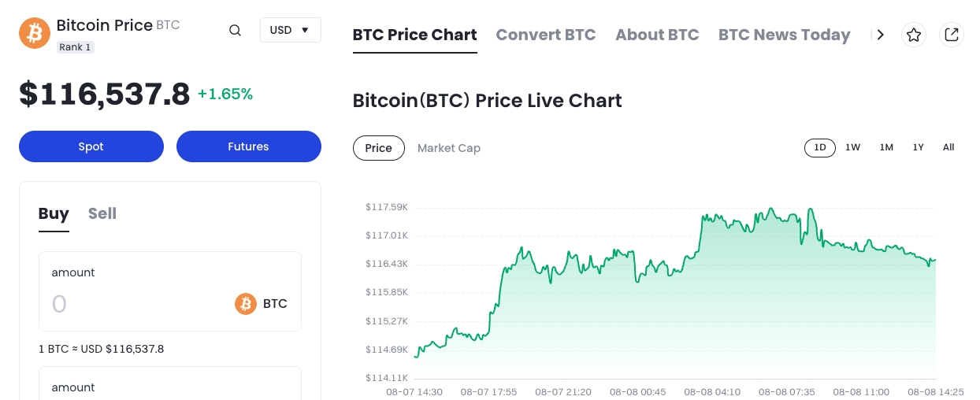The image size is (980, 400).
Task: Open search with the magnifier icon
Action: click(235, 31)
